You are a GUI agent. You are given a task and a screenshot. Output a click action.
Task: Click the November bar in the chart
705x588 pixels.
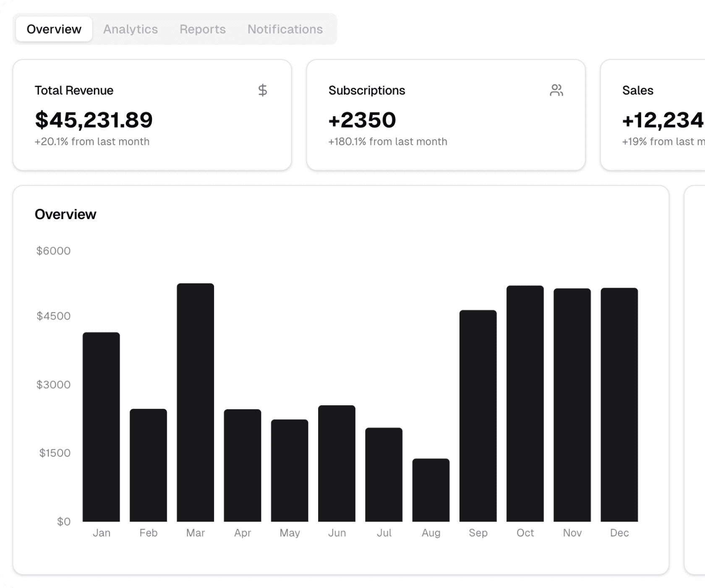(572, 405)
